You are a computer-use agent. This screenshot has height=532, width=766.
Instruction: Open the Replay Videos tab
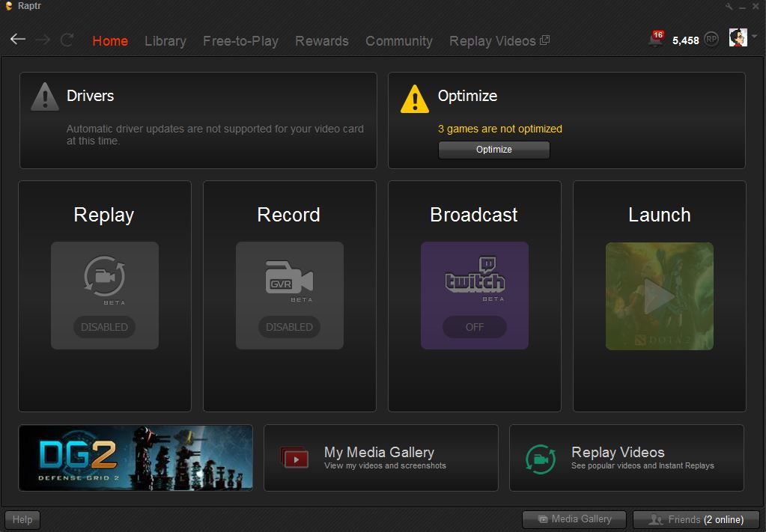pyautogui.click(x=493, y=41)
